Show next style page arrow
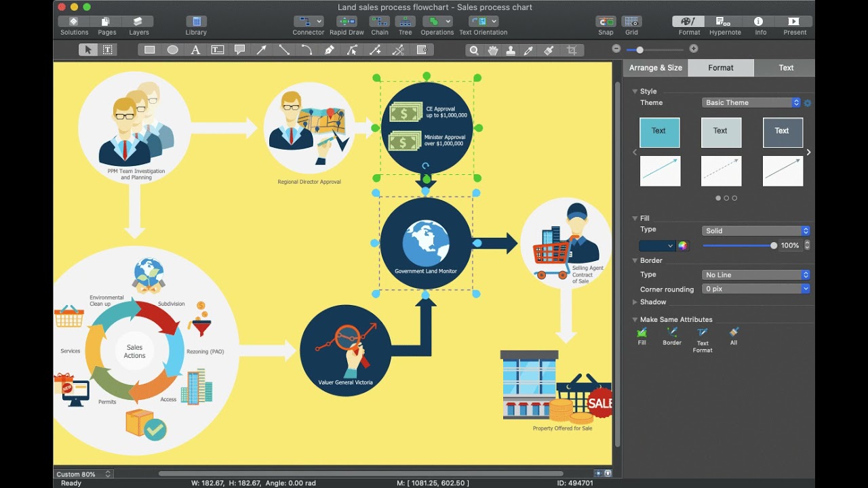This screenshot has width=868, height=488. pos(808,152)
